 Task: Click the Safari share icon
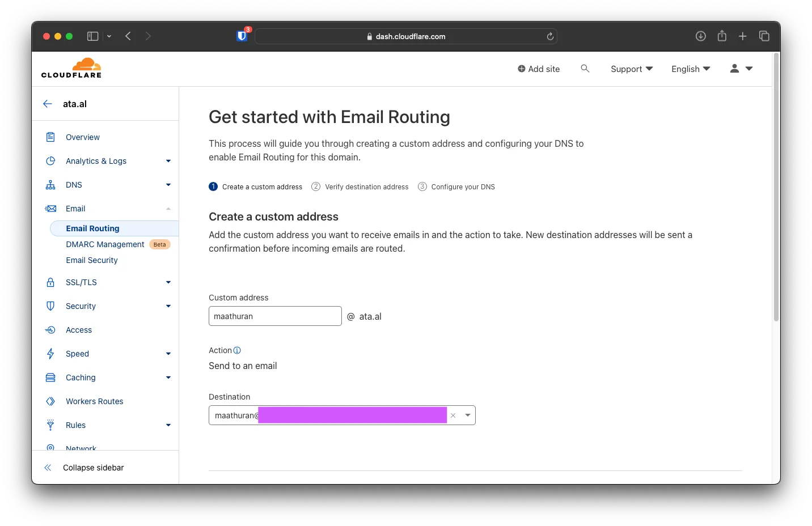[722, 36]
